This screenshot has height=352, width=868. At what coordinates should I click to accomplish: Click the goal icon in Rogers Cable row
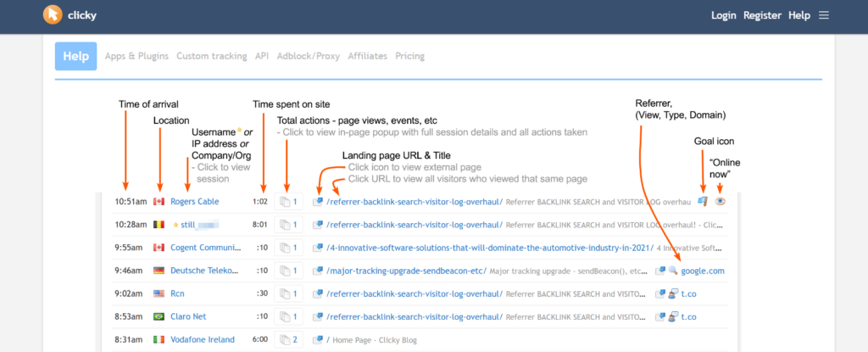pos(703,201)
